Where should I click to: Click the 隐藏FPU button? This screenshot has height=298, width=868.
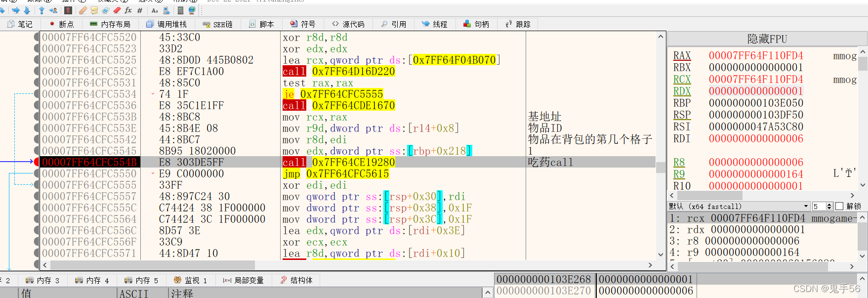click(767, 39)
